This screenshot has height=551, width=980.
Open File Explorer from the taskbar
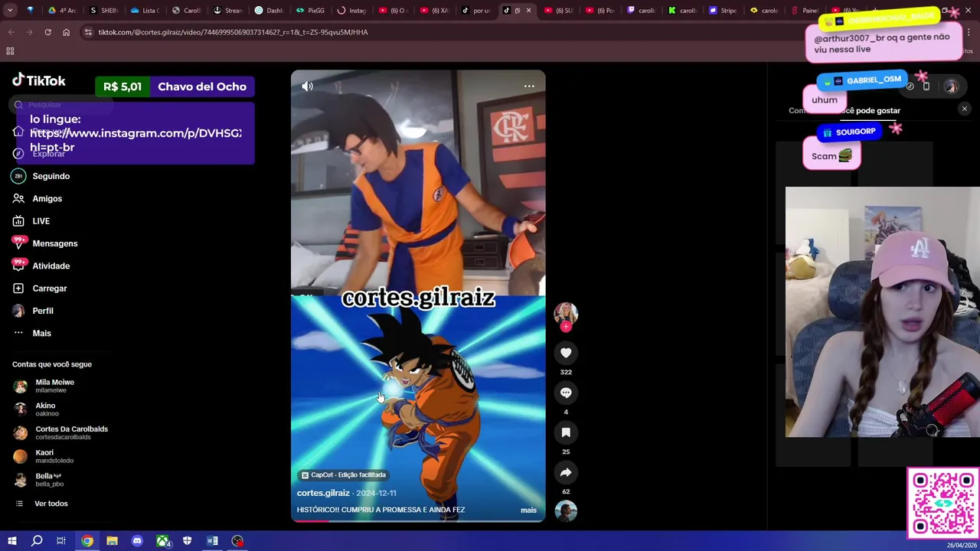tap(112, 541)
